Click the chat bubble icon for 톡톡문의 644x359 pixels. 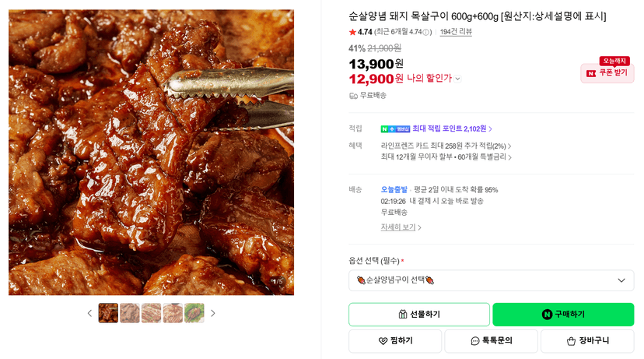pyautogui.click(x=474, y=341)
